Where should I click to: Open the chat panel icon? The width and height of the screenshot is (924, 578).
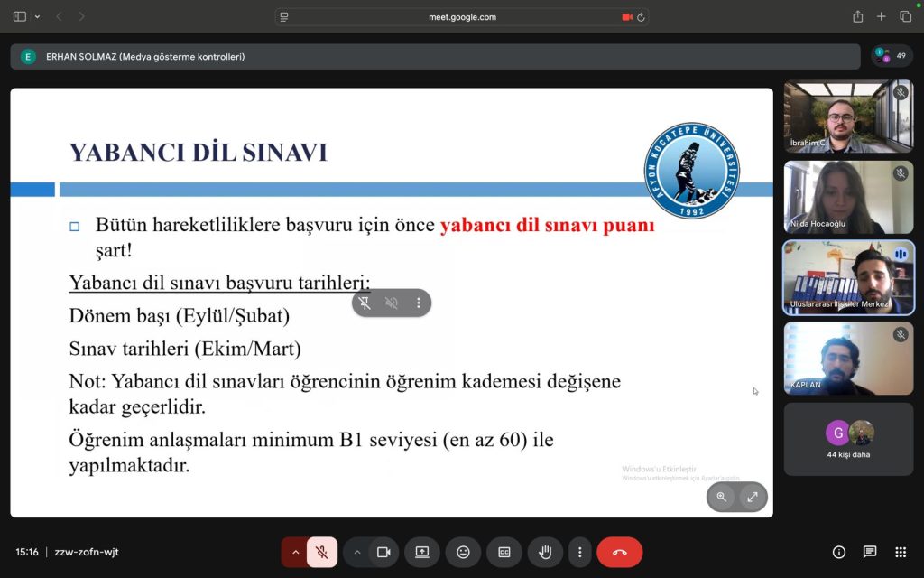tap(870, 552)
